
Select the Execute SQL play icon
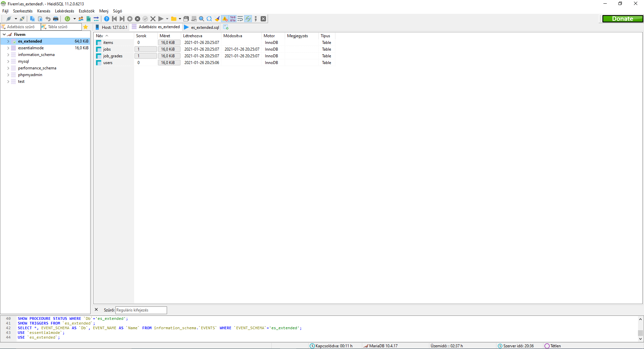(161, 19)
